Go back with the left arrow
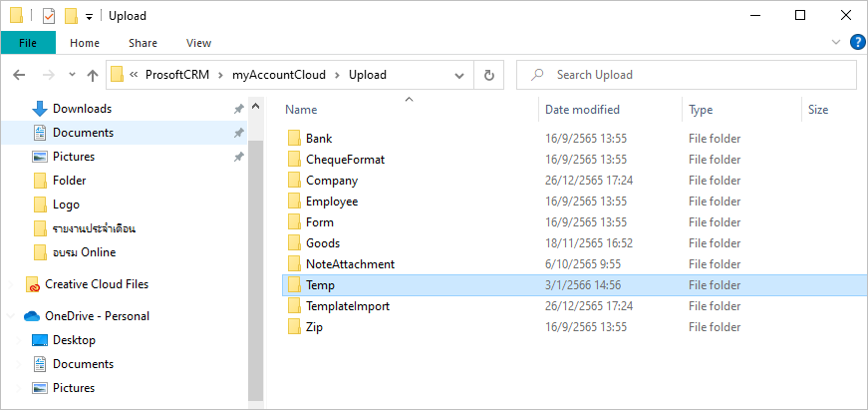 tap(19, 75)
